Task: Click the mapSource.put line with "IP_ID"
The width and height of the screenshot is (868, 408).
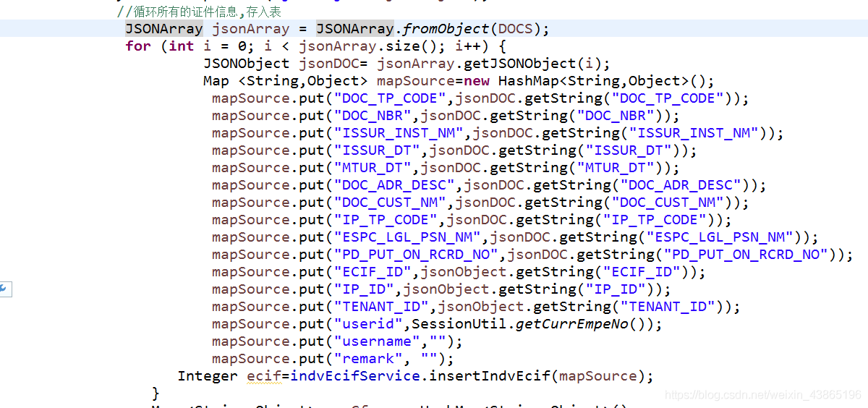Action: 441,289
